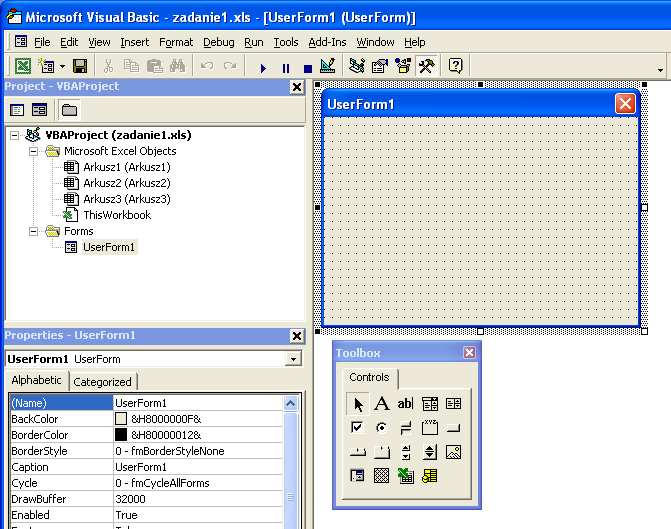Viewport: 671px width, 529px height.
Task: Choose the OptionButton tool in Toolbox
Action: [x=381, y=428]
